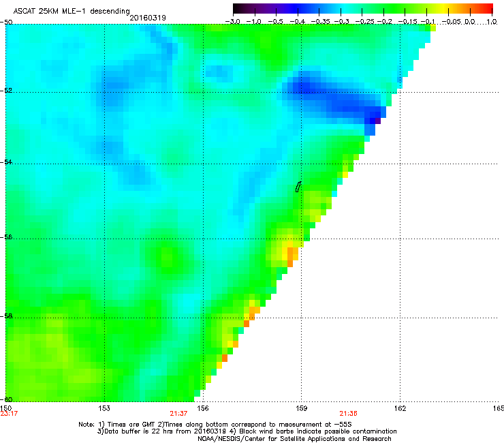Click the -0.5 color scale label
The image size is (504, 443).
click(275, 22)
